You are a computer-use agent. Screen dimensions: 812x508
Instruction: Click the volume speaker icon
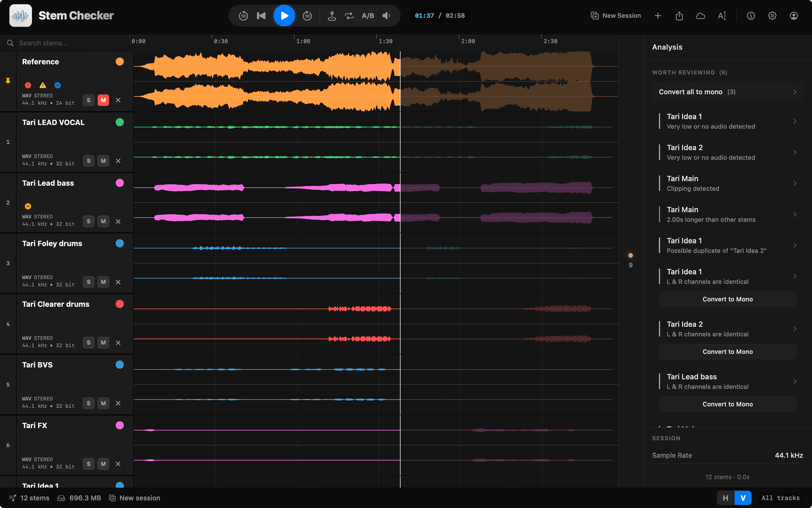(386, 15)
